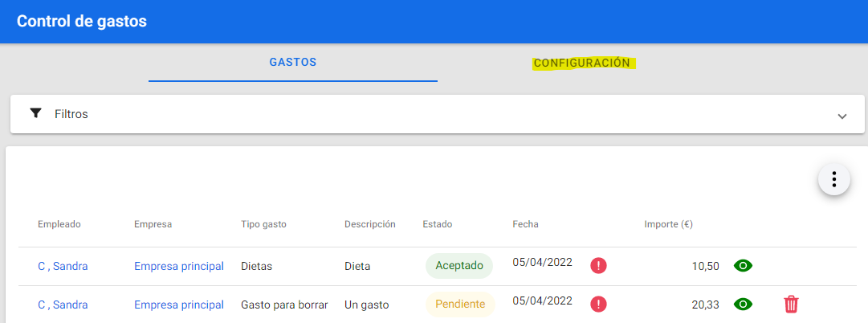Image resolution: width=868 pixels, height=323 pixels.
Task: Click the Control de gastos title
Action: 82,22
